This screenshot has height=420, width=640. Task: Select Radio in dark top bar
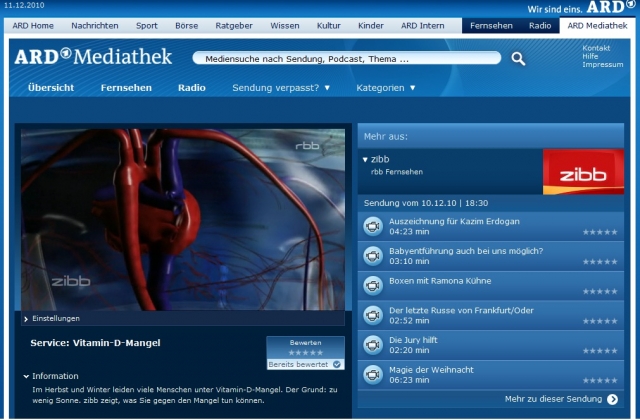540,26
